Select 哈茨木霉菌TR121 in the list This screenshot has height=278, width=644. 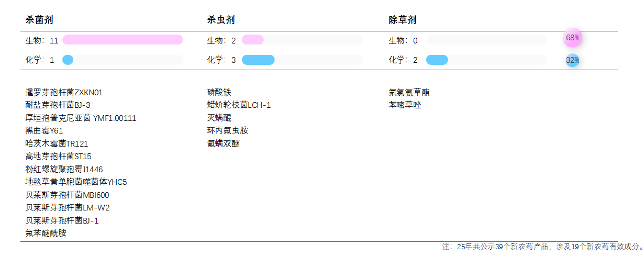(x=57, y=144)
